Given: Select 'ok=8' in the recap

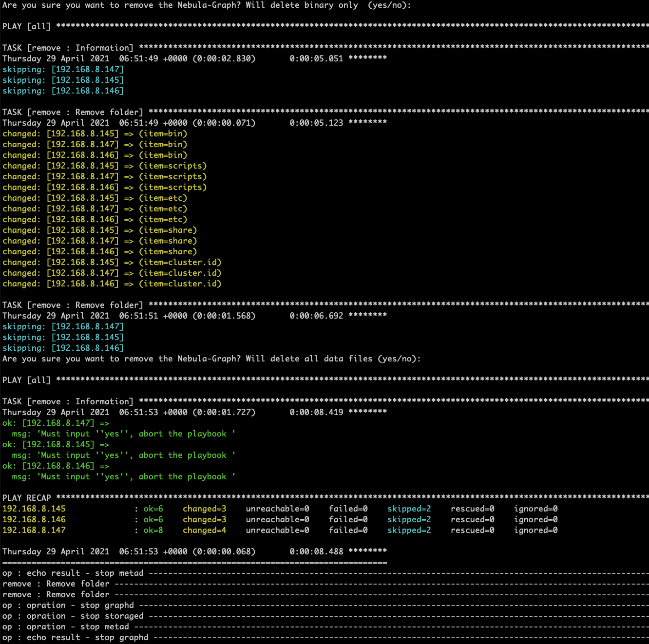Looking at the screenshot, I should (x=153, y=530).
